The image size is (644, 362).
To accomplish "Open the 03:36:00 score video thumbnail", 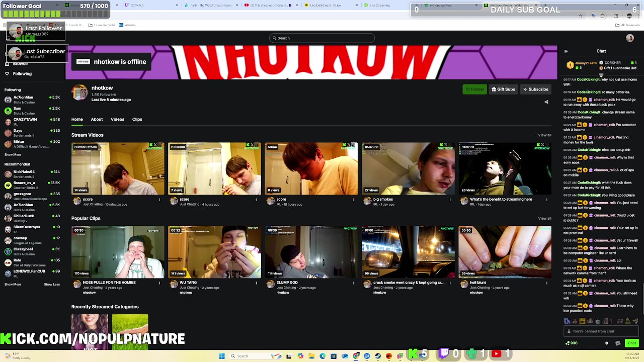I will [x=214, y=168].
